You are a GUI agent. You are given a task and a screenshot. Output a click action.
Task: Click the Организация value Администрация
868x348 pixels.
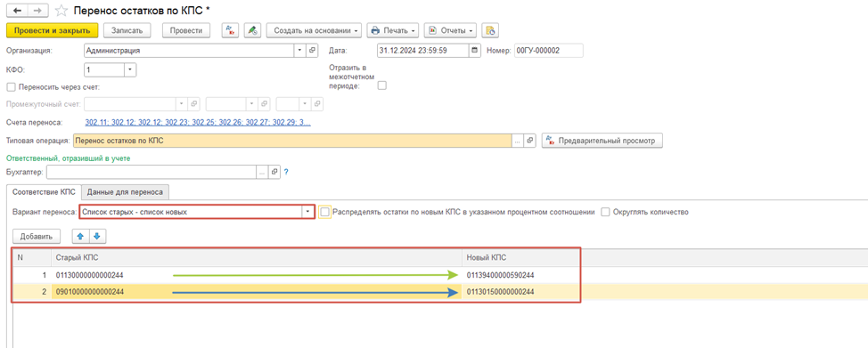(189, 51)
